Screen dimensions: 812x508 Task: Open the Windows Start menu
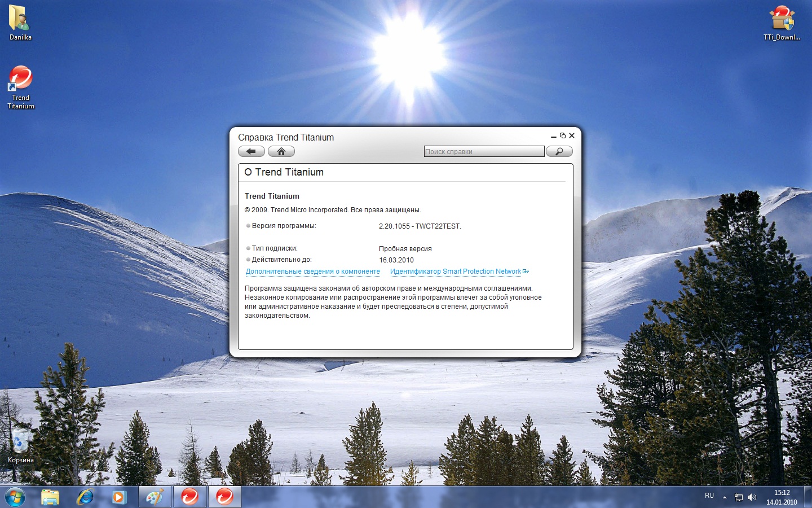tap(15, 497)
